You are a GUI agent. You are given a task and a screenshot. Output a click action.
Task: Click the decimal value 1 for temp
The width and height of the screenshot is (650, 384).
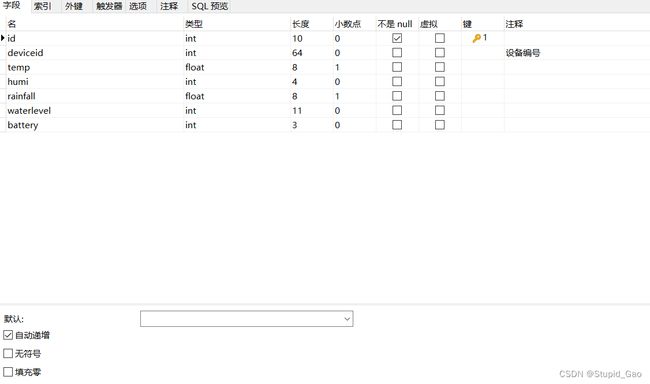[354, 67]
